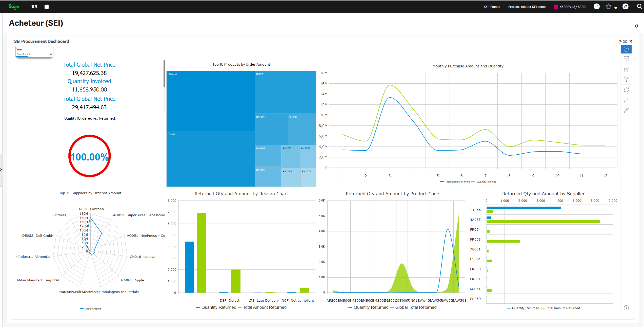The image size is (644, 327).
Task: Open the help question mark icon
Action: 597,7
